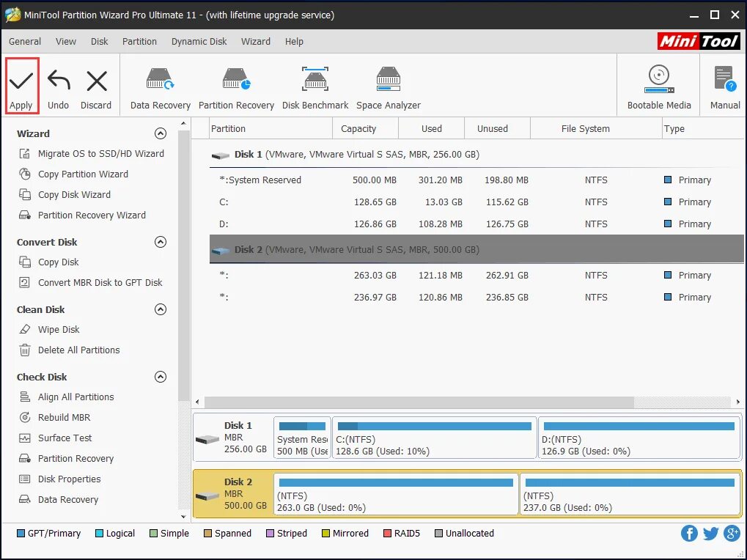Screen dimensions: 747x560
Task: Select the 236.97 GB partition row
Action: (x=476, y=297)
